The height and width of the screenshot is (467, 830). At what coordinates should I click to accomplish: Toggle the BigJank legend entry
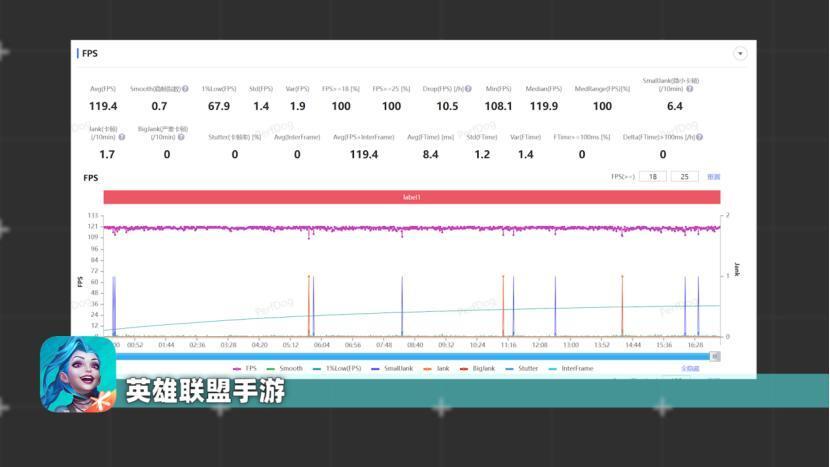[477, 369]
